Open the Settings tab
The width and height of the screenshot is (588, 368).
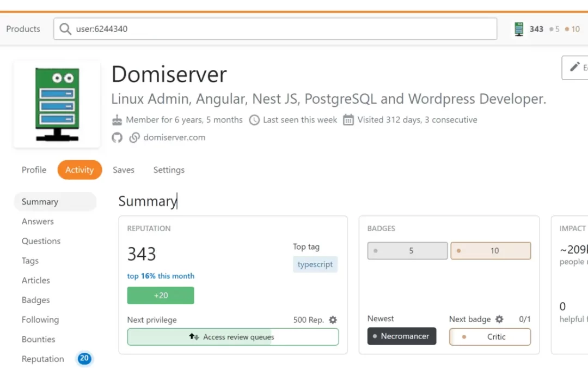169,170
